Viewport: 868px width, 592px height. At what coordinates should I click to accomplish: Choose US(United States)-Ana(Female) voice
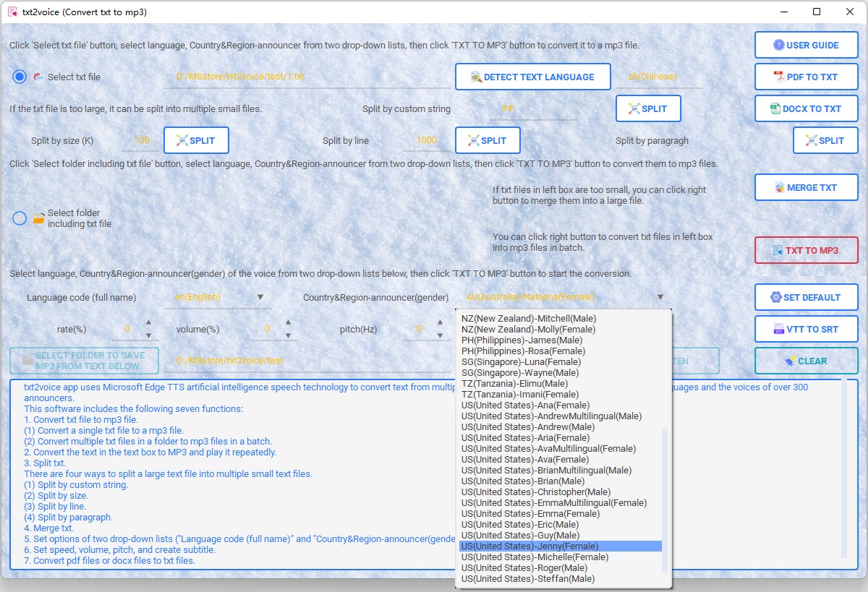pos(561,405)
